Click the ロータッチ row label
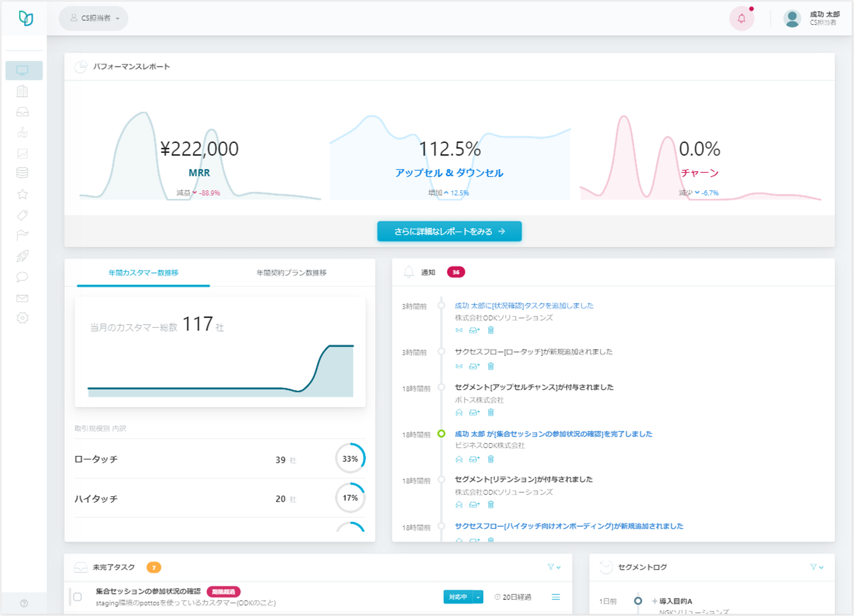 pos(96,459)
